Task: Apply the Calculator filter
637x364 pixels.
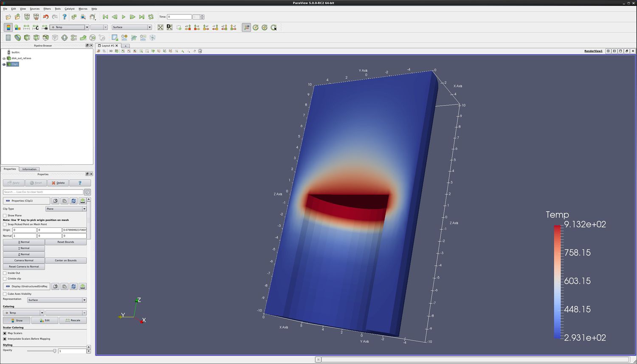Action: pos(8,37)
